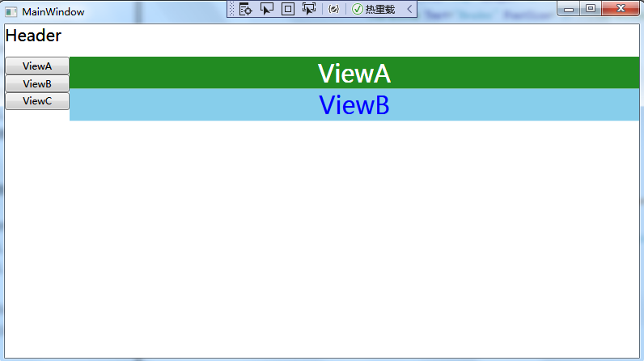Open the Live Visual Tree icon
The image size is (644, 361).
click(x=246, y=9)
